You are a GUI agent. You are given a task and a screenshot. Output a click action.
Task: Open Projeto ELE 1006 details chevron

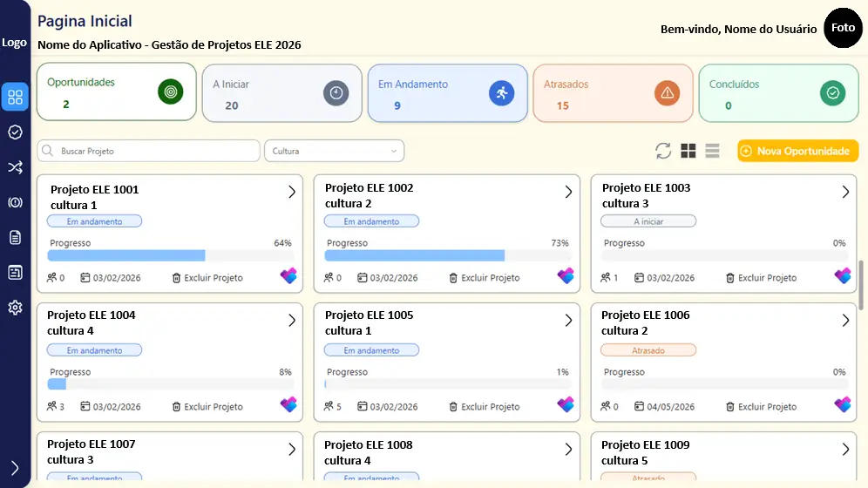845,321
